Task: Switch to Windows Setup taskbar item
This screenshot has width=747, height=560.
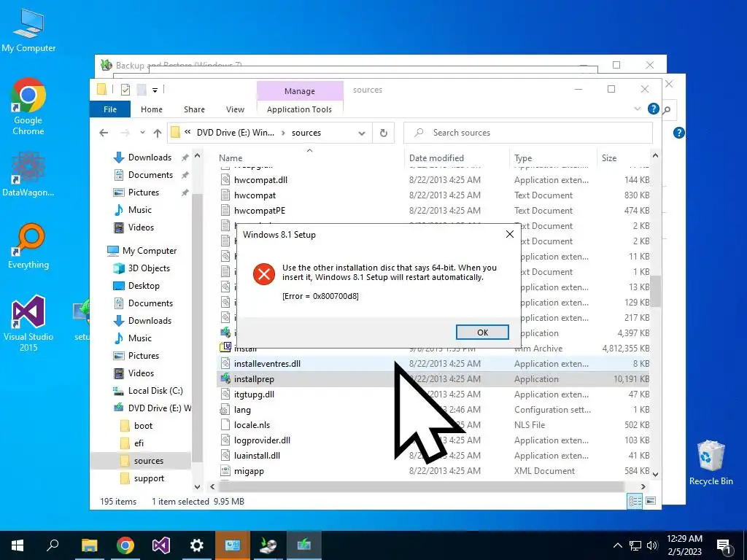Action: coord(304,545)
